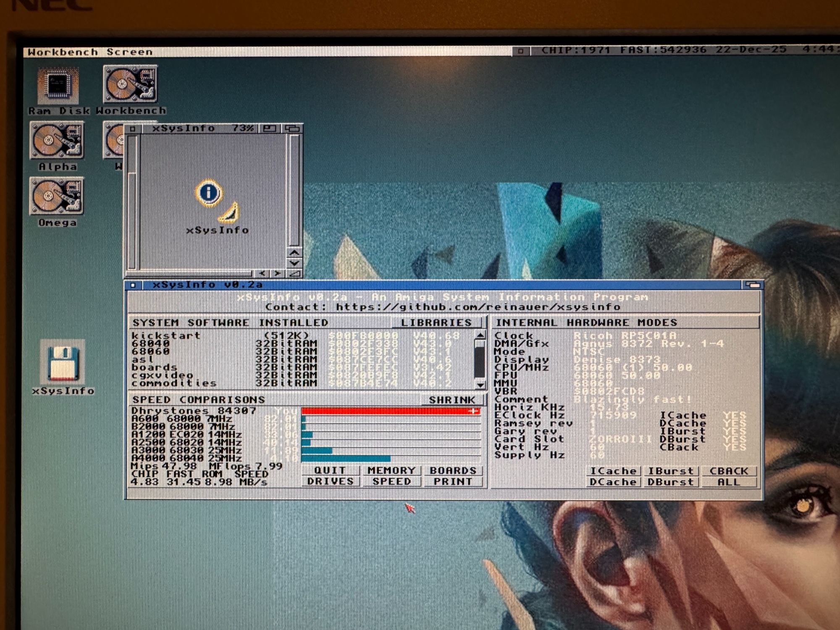
Task: Click drawer window down scroll arrow
Action: (294, 263)
